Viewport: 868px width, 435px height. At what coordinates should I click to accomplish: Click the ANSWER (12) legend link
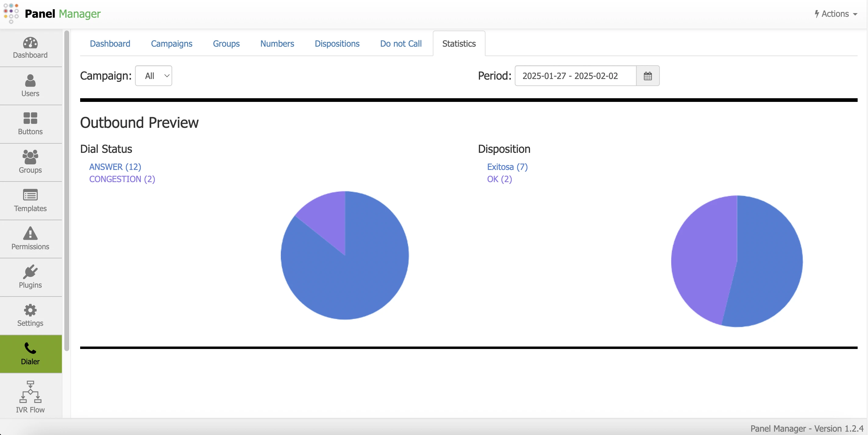115,167
